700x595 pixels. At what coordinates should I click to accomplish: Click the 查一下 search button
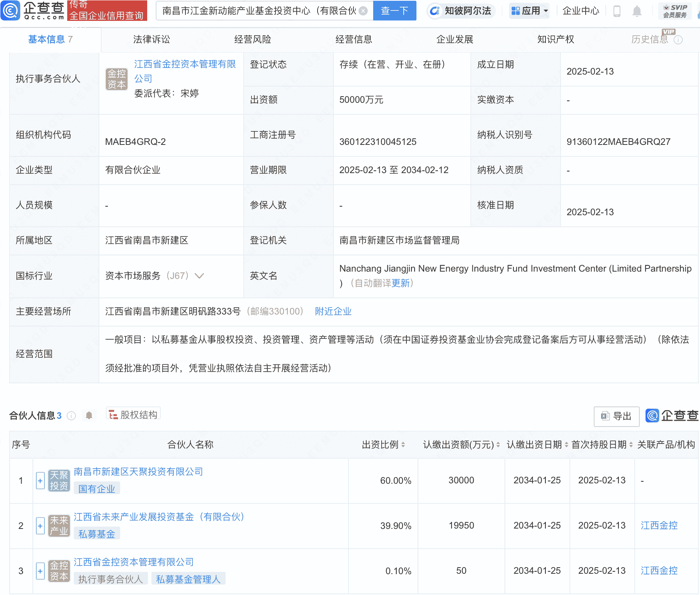coord(394,11)
